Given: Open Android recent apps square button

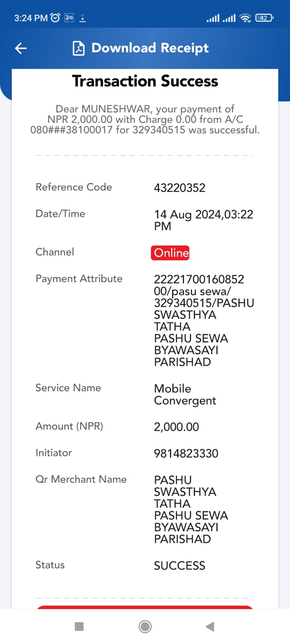Looking at the screenshot, I should click(x=79, y=626).
